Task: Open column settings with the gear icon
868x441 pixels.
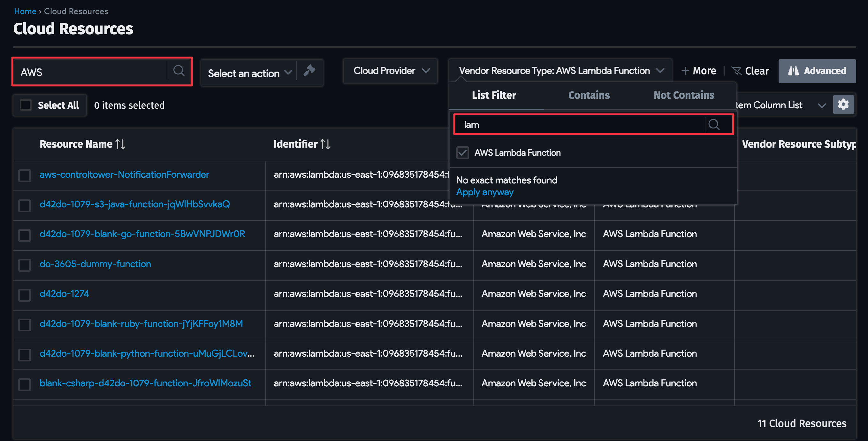Action: (x=843, y=104)
